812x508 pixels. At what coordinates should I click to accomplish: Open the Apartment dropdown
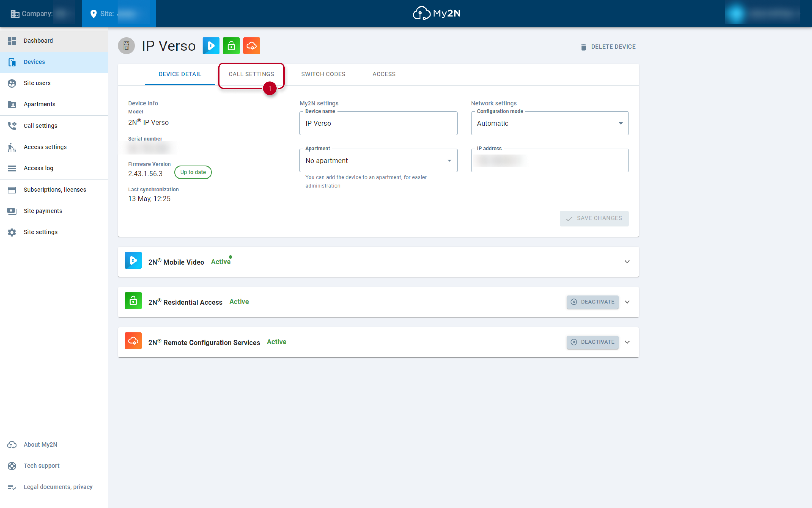(x=378, y=161)
